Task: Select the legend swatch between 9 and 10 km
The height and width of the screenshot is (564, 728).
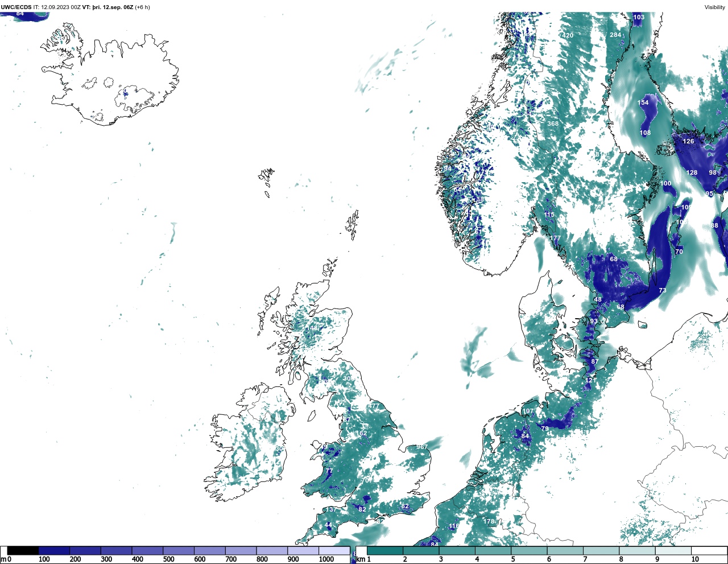Action: click(673, 551)
